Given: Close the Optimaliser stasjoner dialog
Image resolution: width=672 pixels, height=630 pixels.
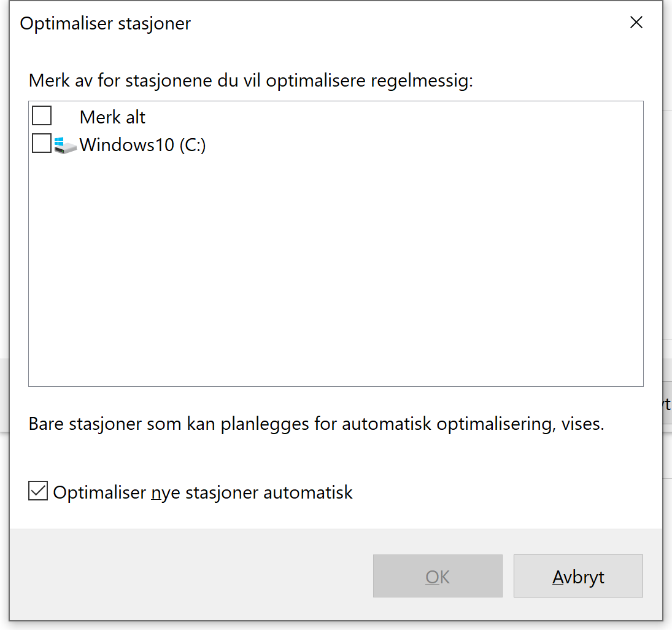Looking at the screenshot, I should click(x=636, y=22).
